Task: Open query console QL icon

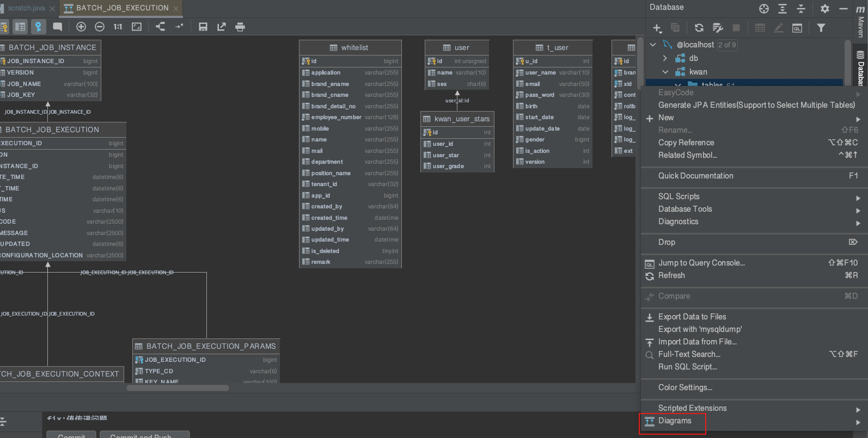Action: click(x=797, y=28)
